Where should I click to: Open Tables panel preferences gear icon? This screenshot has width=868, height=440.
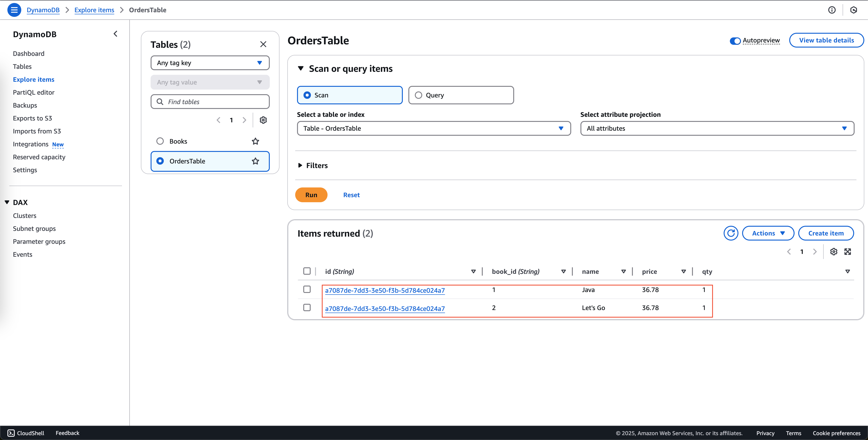click(263, 120)
